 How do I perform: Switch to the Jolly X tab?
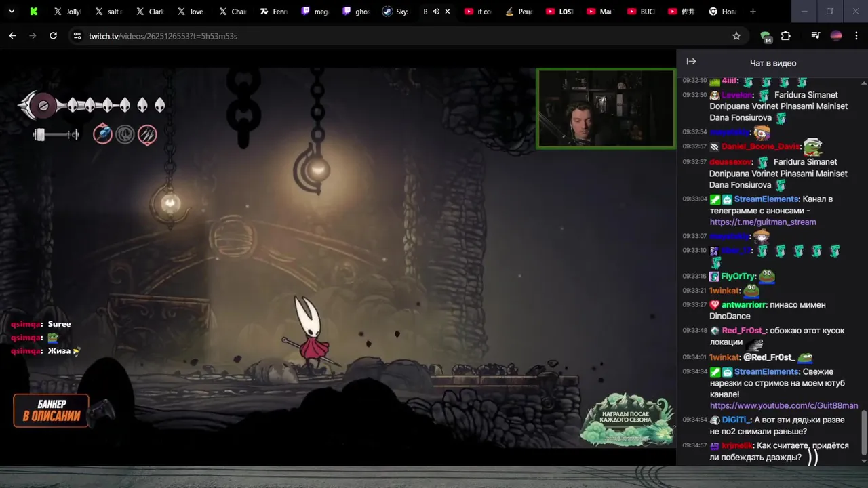pyautogui.click(x=67, y=12)
